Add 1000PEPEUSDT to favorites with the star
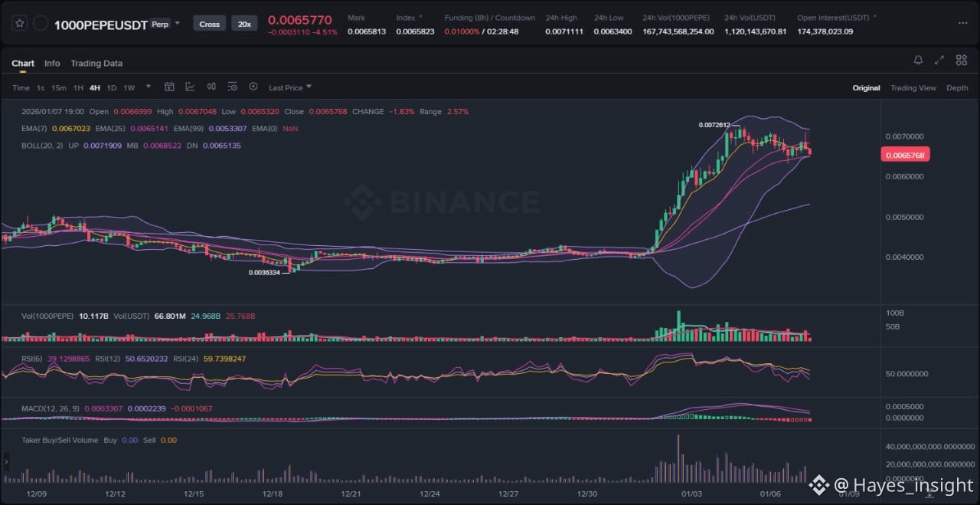This screenshot has width=980, height=505. (21, 24)
